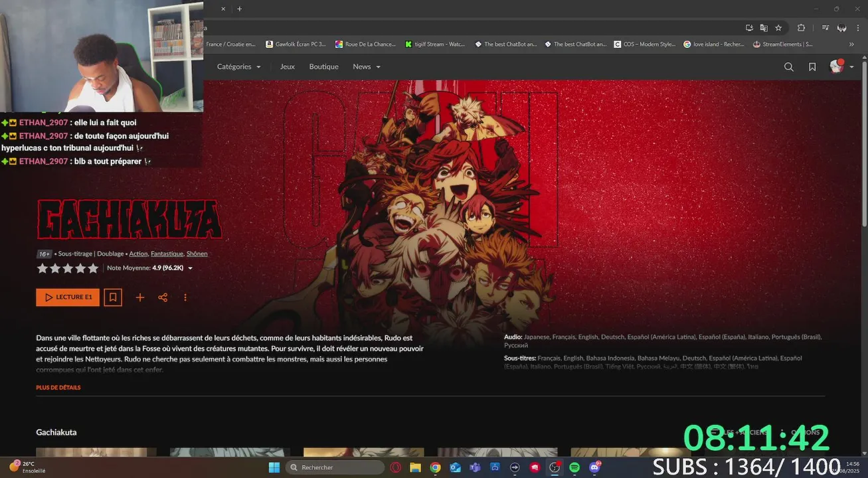Toggle Gachiakuta in the watchlist
The height and width of the screenshot is (478, 868).
coord(113,297)
